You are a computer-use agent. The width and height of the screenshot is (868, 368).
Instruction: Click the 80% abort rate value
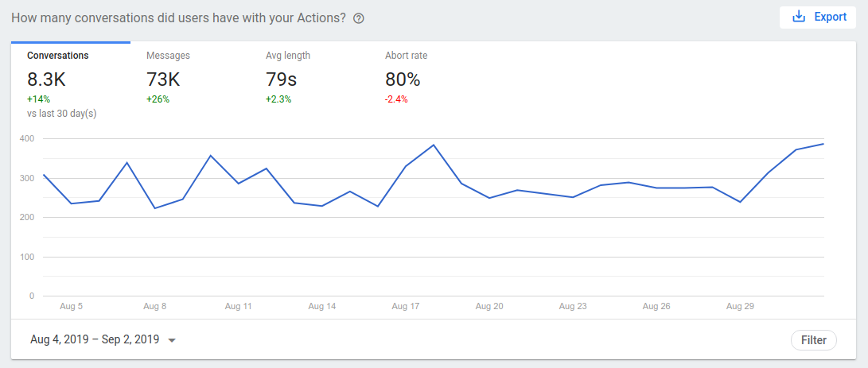(x=403, y=79)
